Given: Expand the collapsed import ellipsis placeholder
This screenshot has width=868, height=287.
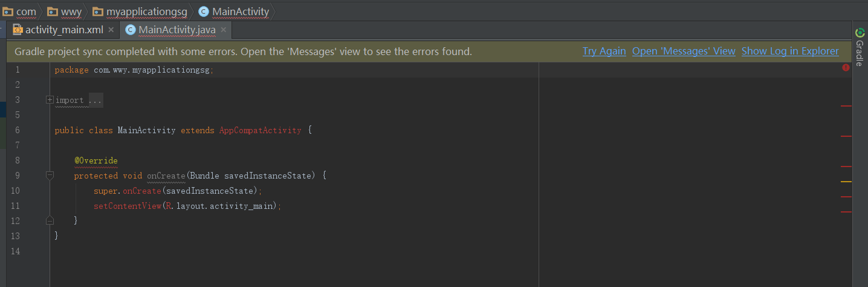Looking at the screenshot, I should pos(96,101).
